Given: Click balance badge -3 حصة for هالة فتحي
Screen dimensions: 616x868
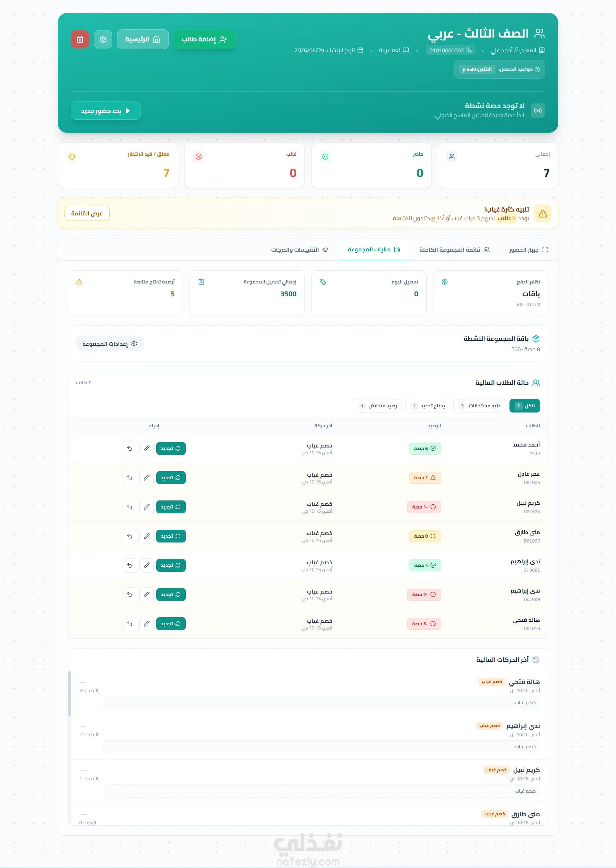Looking at the screenshot, I should pyautogui.click(x=424, y=624).
